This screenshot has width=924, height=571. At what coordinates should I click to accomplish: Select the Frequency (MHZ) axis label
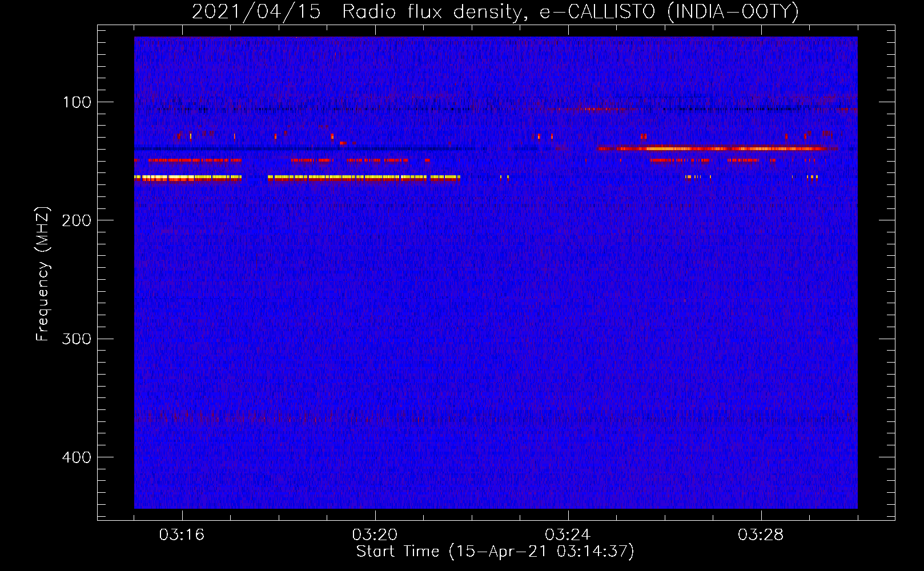(x=43, y=274)
